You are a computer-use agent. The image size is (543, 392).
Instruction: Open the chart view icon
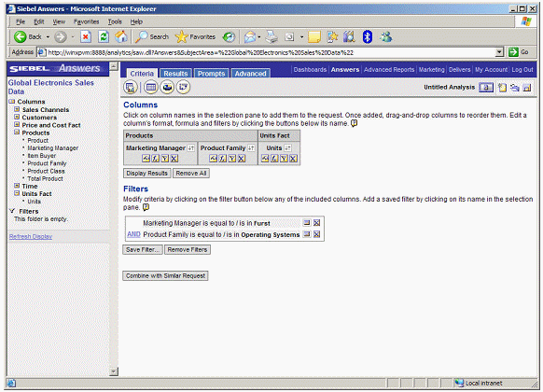pyautogui.click(x=167, y=87)
